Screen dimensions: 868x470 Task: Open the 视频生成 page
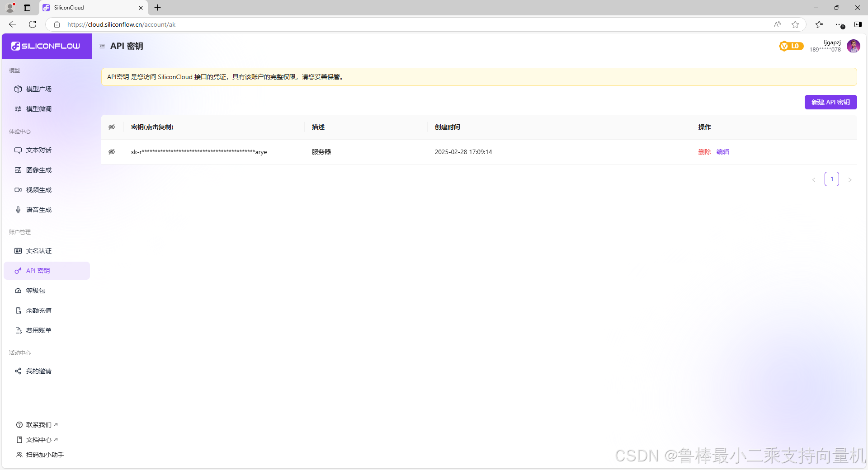click(47, 190)
